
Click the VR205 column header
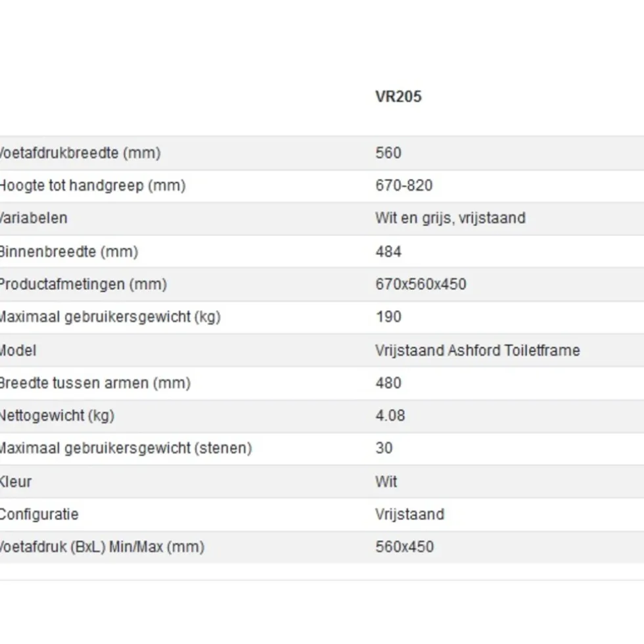click(x=398, y=97)
